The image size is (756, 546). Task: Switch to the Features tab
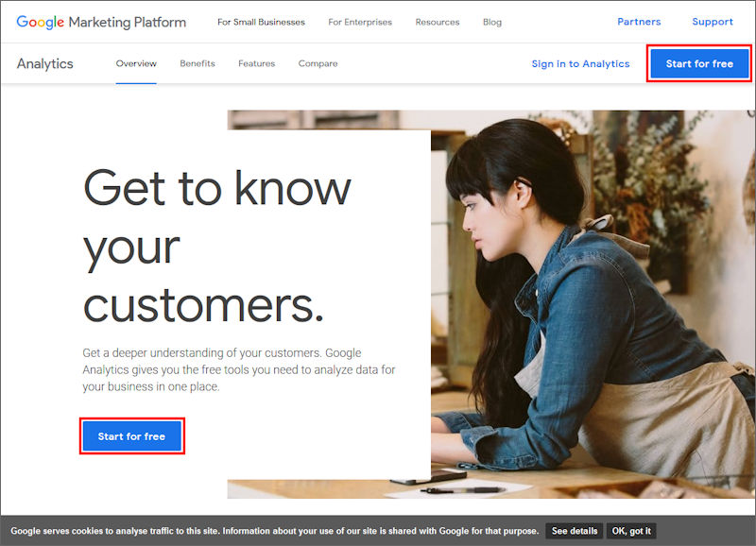click(x=256, y=63)
